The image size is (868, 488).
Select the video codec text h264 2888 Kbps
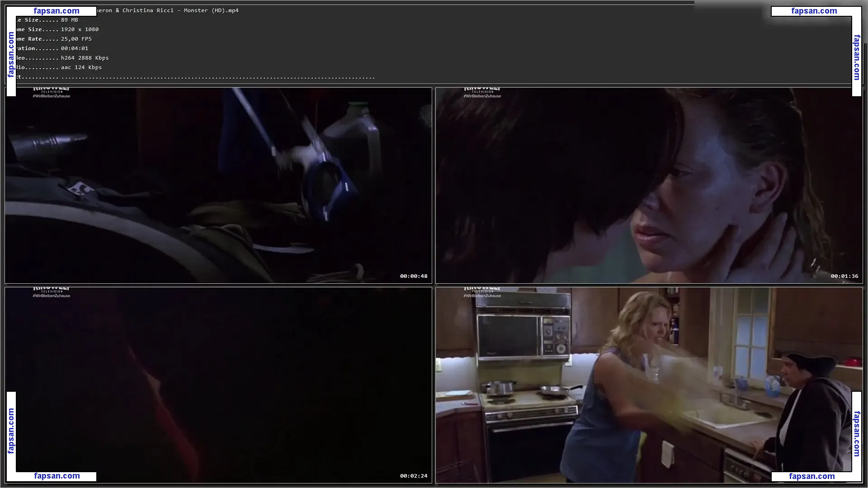tap(85, 58)
